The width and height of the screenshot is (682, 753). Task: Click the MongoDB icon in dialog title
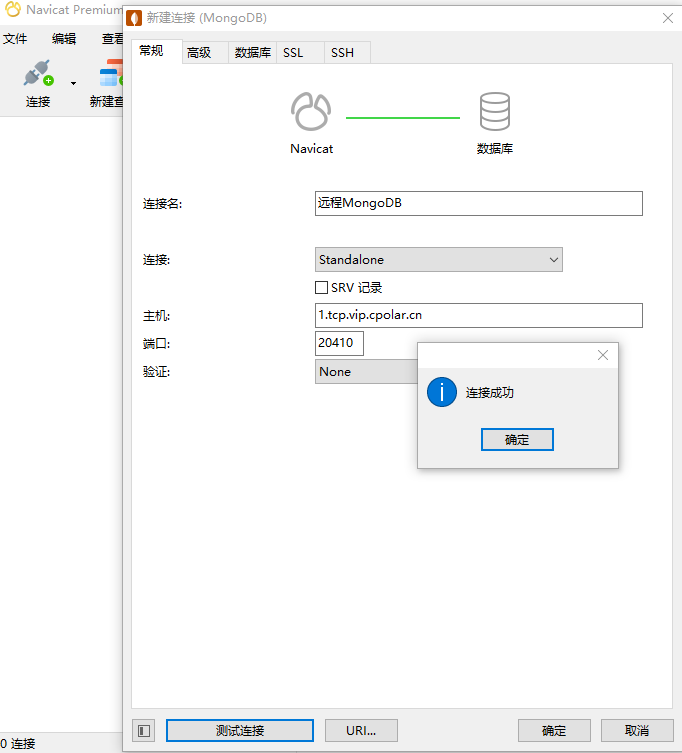134,18
